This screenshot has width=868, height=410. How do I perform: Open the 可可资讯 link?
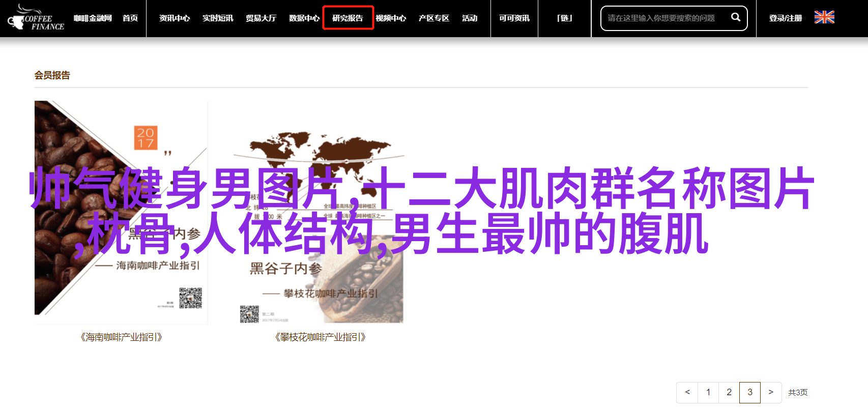point(514,18)
